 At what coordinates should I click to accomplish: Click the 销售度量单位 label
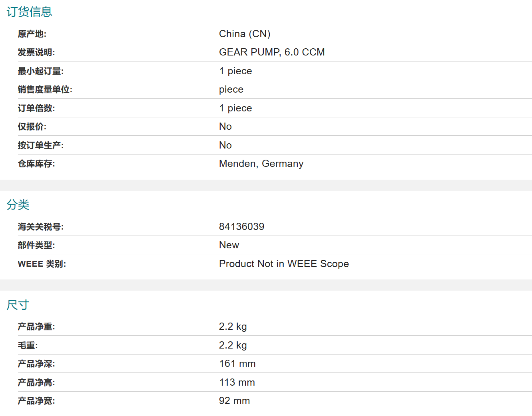(x=45, y=89)
